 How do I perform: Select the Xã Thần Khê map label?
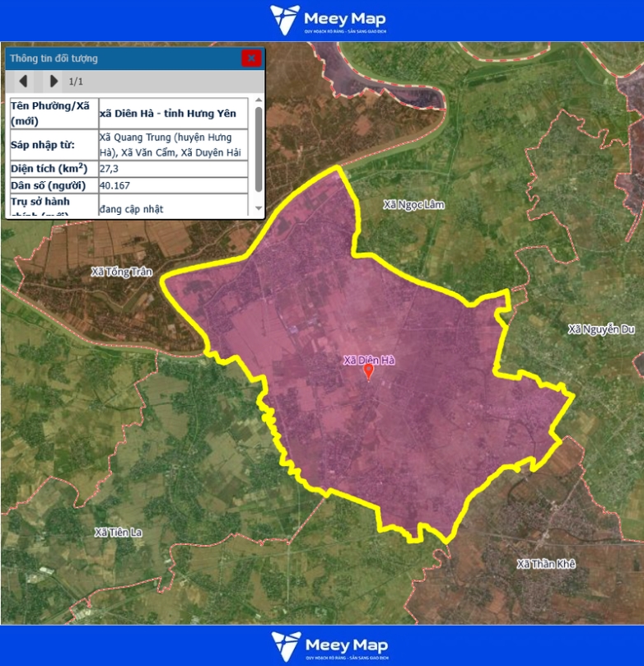pos(546,564)
